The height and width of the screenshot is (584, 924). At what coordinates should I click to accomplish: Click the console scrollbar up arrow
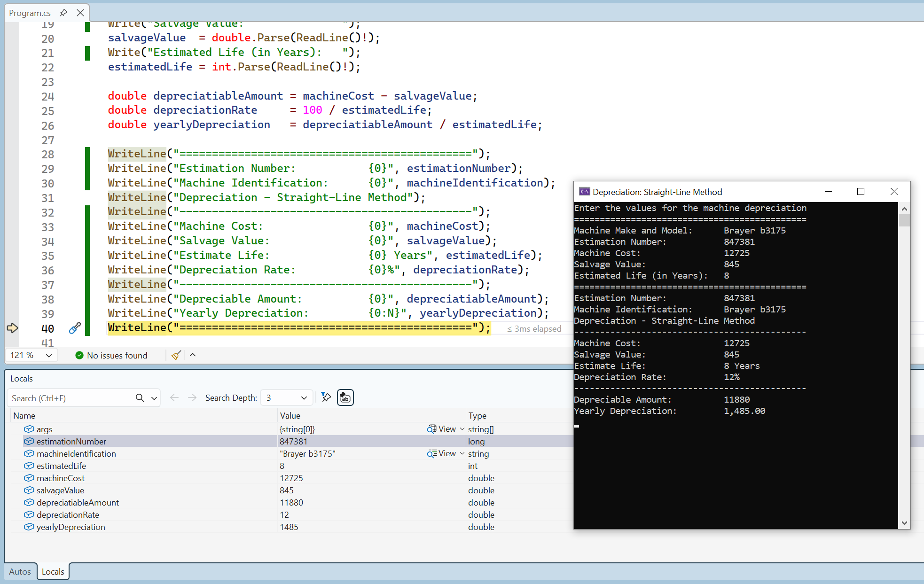pyautogui.click(x=904, y=209)
